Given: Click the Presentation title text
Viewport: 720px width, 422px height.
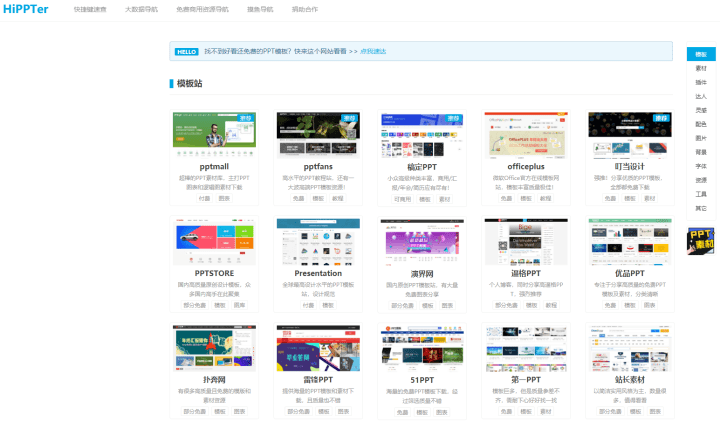Looking at the screenshot, I should 318,273.
